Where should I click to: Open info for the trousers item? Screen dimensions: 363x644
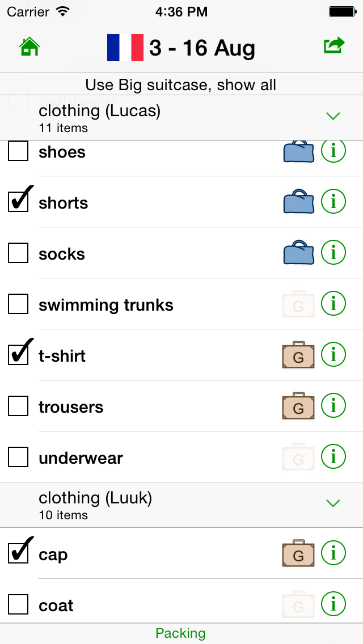pyautogui.click(x=334, y=405)
